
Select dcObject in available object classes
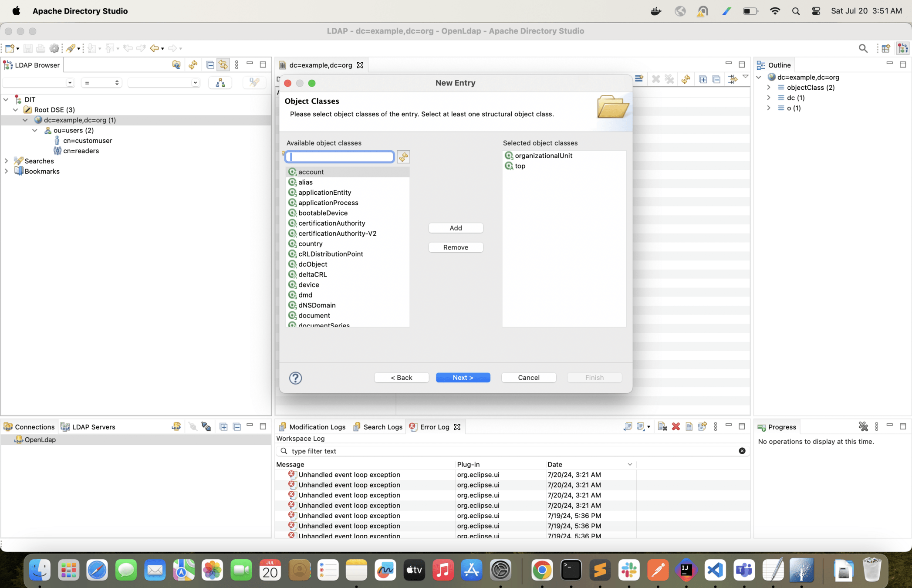[x=312, y=264]
